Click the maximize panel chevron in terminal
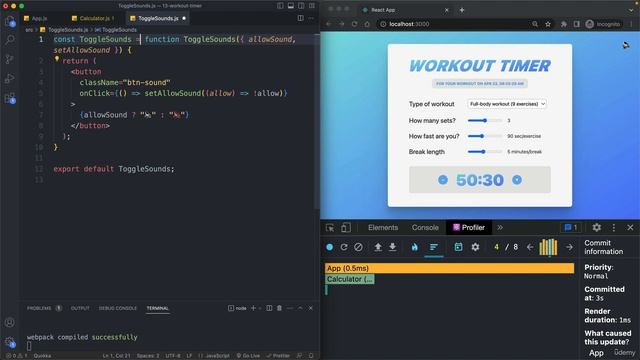This screenshot has width=640, height=360. 300,308
